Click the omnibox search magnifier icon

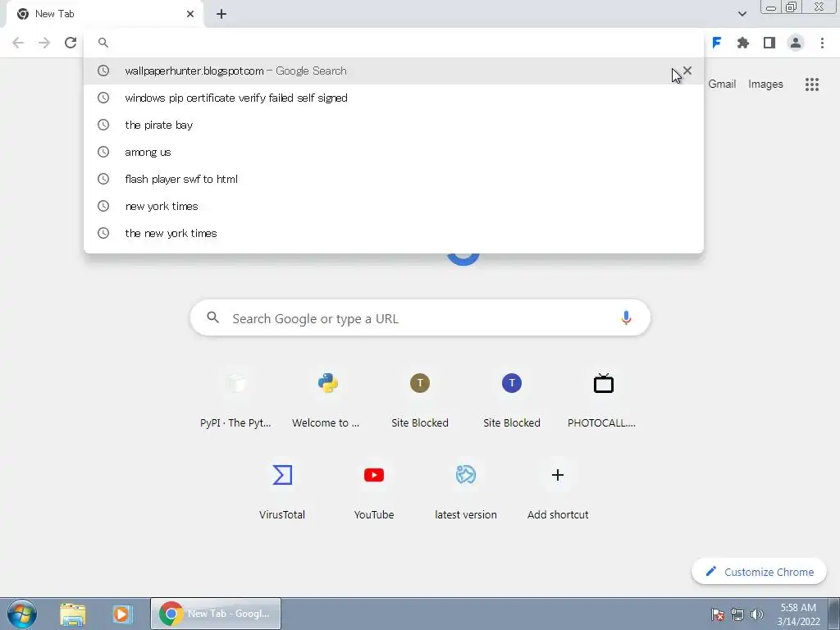click(x=103, y=43)
